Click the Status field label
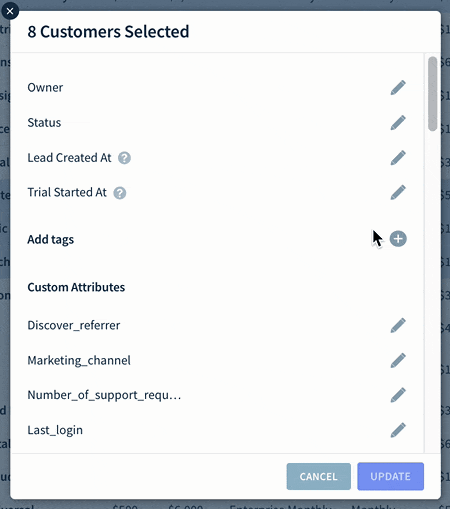The image size is (450, 509). pos(44,123)
